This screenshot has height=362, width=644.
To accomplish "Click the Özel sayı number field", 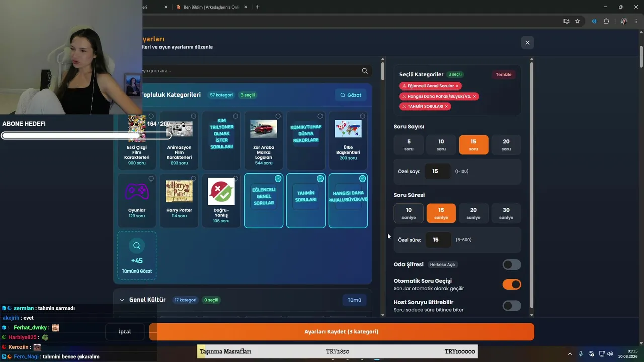I will tap(437, 171).
